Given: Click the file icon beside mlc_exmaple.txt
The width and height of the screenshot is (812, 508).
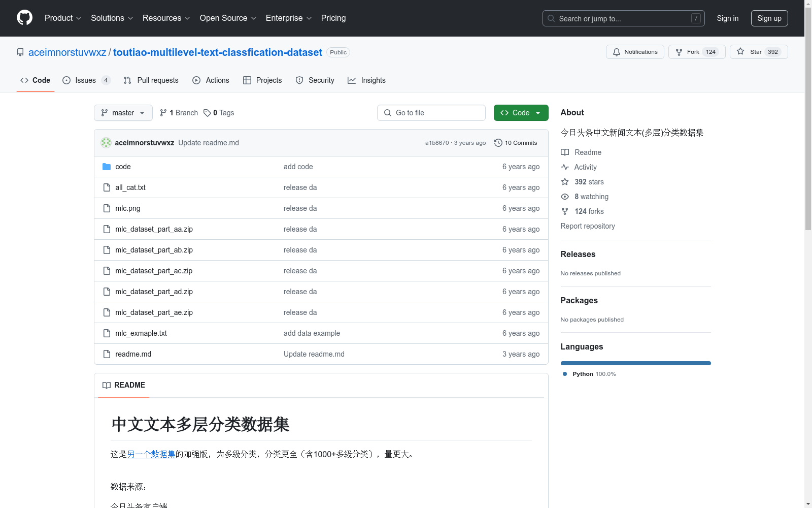Looking at the screenshot, I should point(107,333).
